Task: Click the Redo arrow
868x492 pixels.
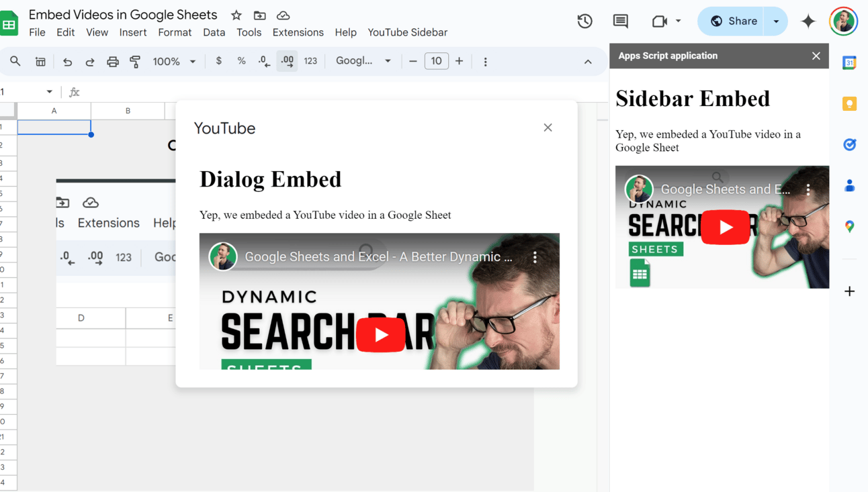Action: pyautogui.click(x=89, y=61)
